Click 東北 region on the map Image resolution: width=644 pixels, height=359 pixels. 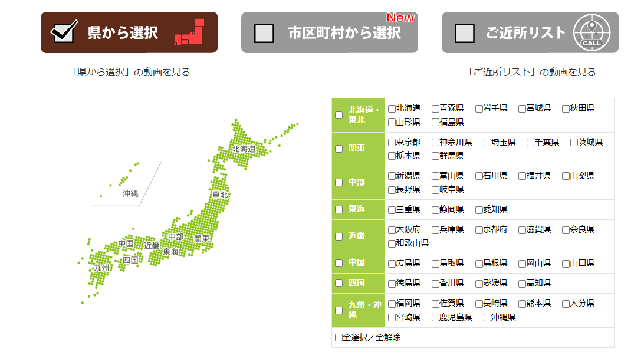(220, 195)
